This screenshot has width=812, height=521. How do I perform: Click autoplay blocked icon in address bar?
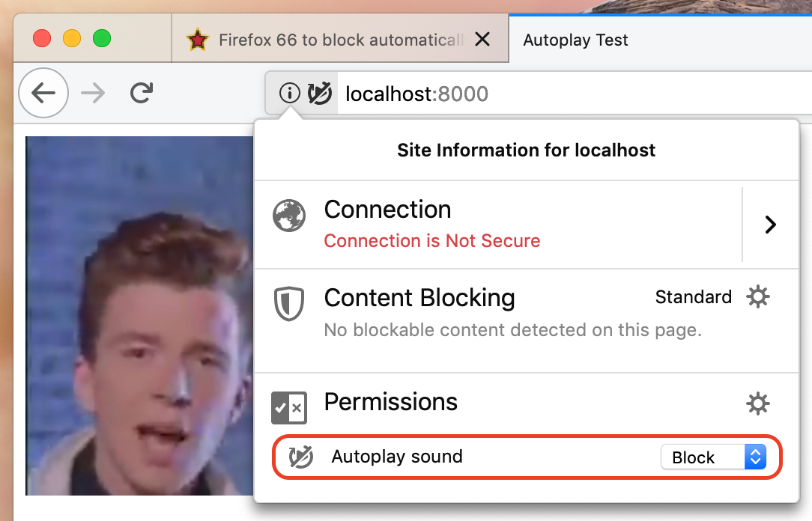320,93
